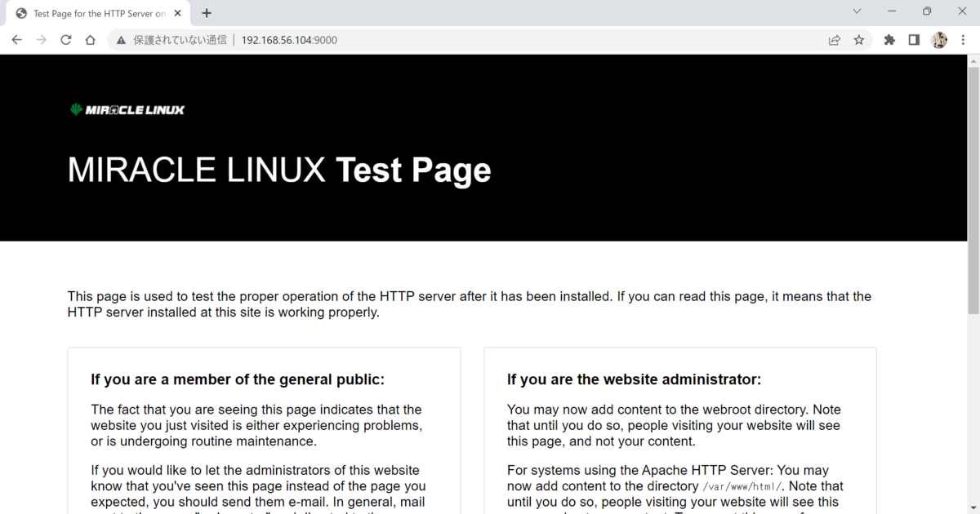Reload the current page

tap(66, 39)
